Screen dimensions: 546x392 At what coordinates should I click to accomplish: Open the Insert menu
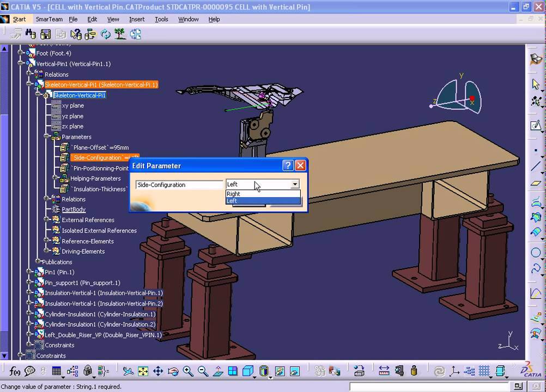pos(136,19)
